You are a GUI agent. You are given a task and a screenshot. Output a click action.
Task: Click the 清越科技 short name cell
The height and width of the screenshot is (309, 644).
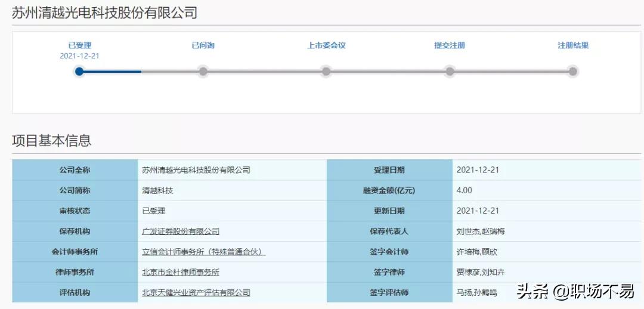(x=232, y=190)
